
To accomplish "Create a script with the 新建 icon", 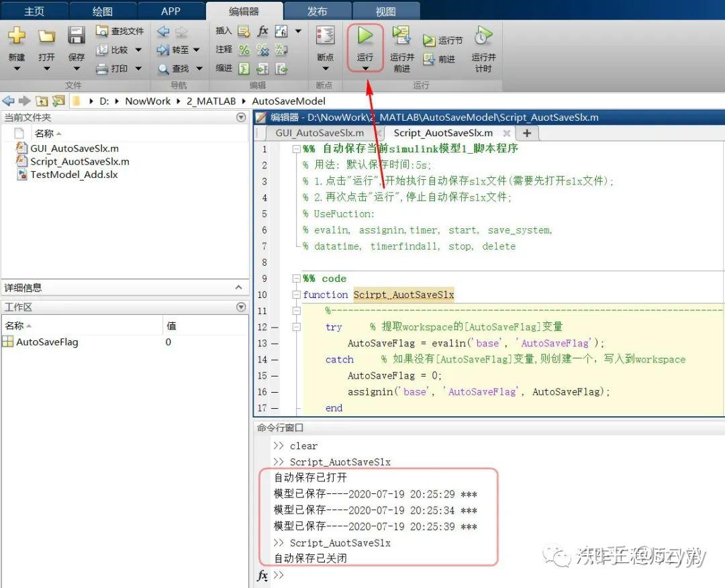I will tap(15, 37).
